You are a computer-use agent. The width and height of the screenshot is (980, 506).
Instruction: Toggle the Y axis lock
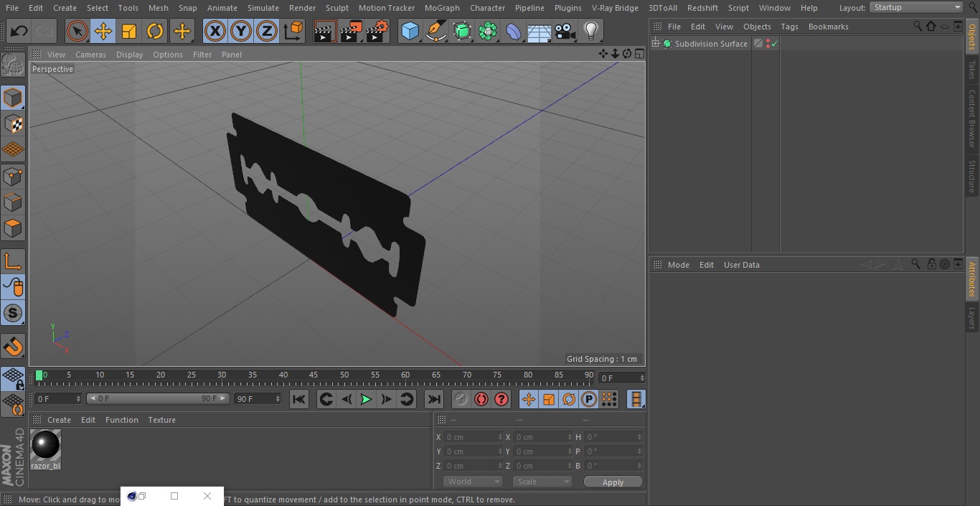241,31
